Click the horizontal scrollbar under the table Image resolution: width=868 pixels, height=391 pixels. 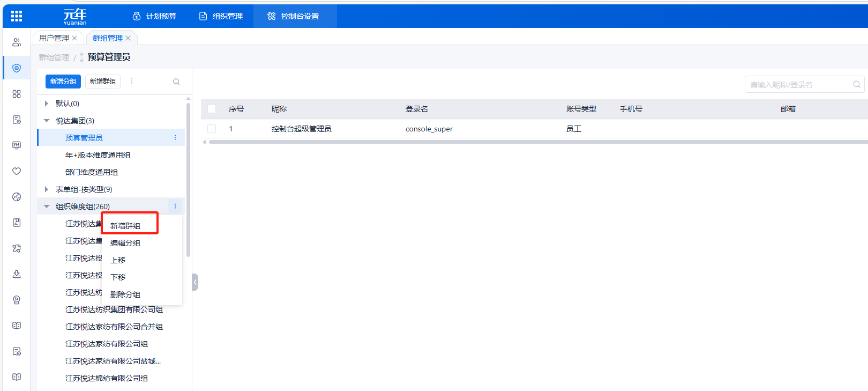[536, 142]
